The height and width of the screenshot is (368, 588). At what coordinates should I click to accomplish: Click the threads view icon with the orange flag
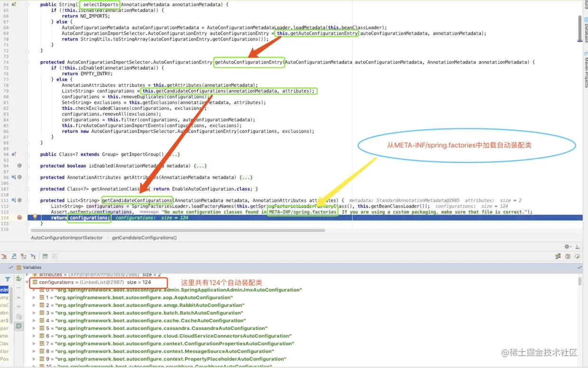point(558,256)
